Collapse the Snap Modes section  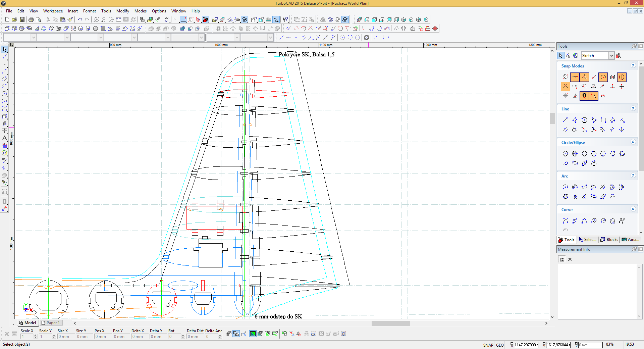pyautogui.click(x=633, y=66)
